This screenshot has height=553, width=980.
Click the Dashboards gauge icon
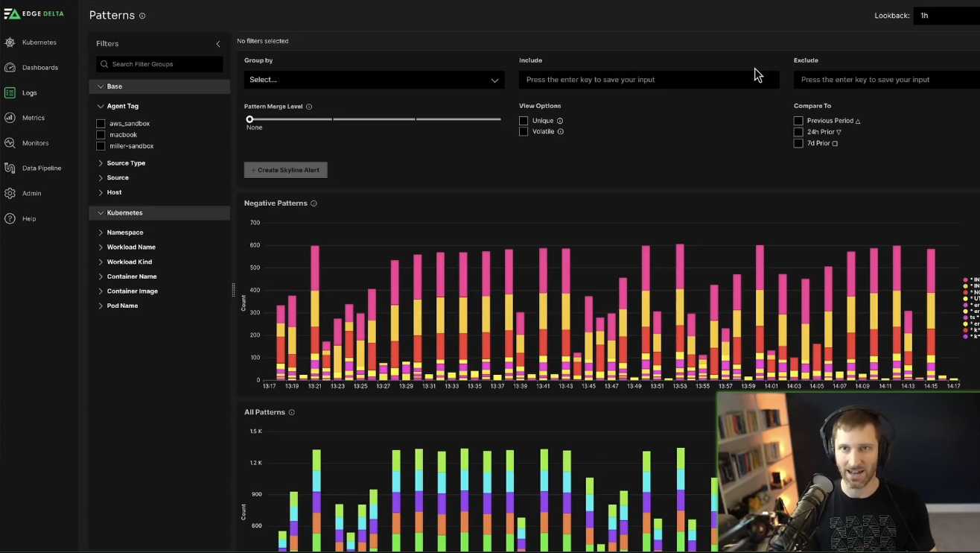10,68
